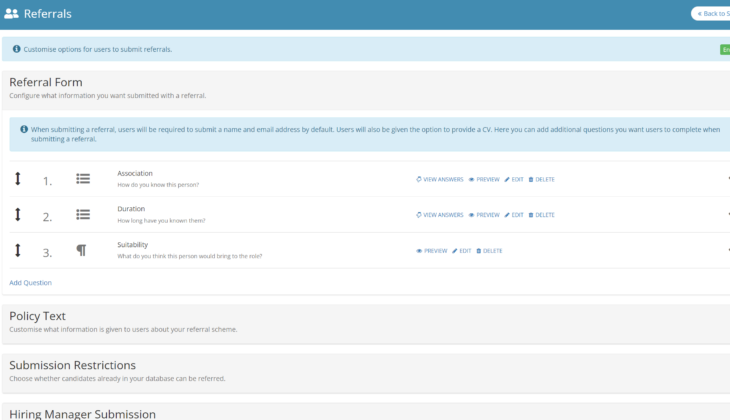Click the Referrals people icon in header
Image resolution: width=730 pixels, height=420 pixels.
click(x=11, y=14)
